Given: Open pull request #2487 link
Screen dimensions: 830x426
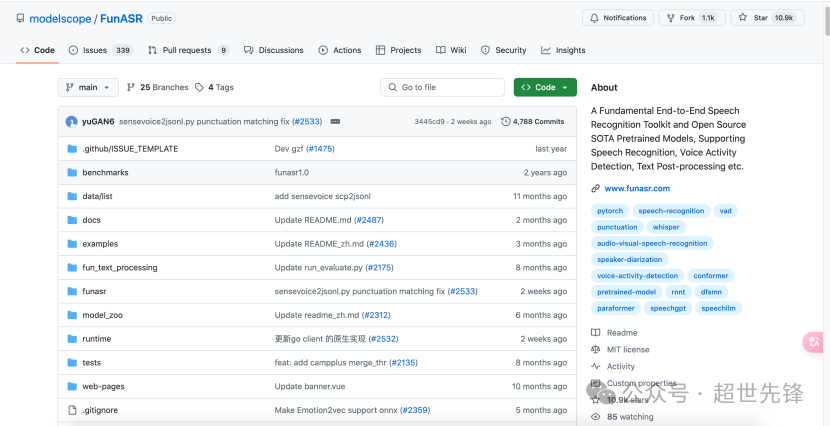Looking at the screenshot, I should [x=368, y=220].
